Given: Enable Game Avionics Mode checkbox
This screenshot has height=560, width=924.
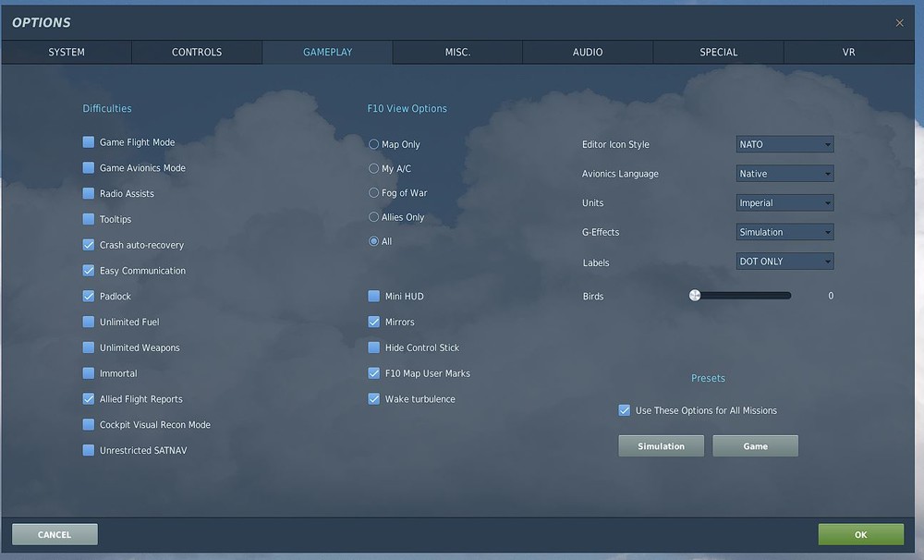Looking at the screenshot, I should tap(89, 167).
